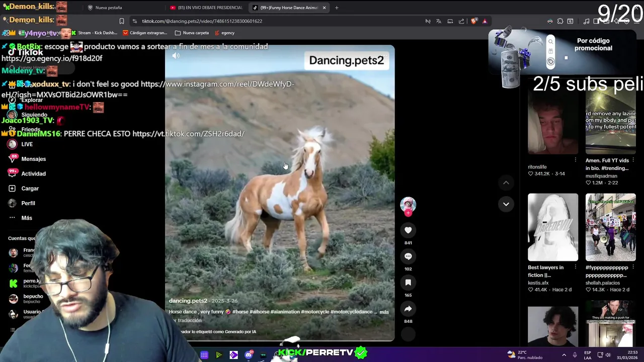The width and height of the screenshot is (644, 362).
Task: Click the music note icon in the toolbar
Action: (586, 21)
